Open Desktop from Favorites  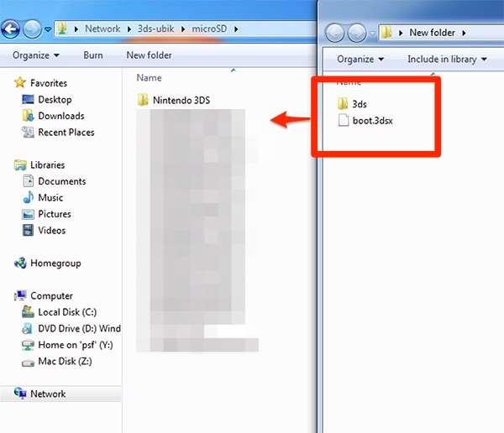(55, 100)
